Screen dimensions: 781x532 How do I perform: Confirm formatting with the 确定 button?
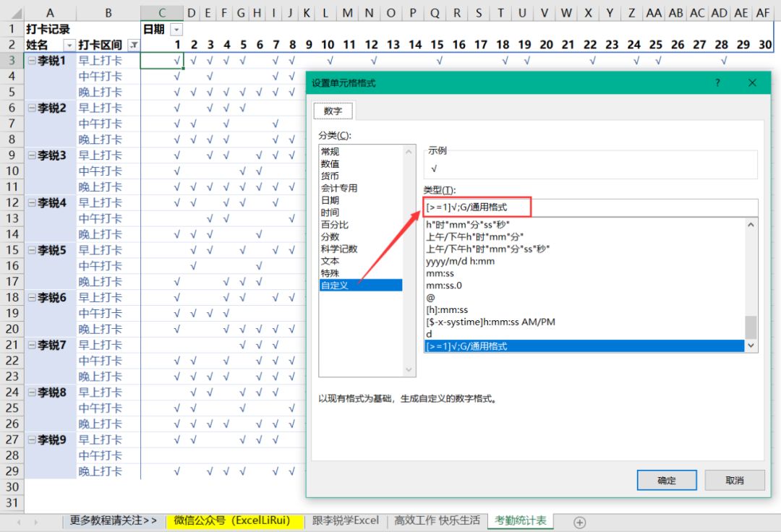(666, 480)
